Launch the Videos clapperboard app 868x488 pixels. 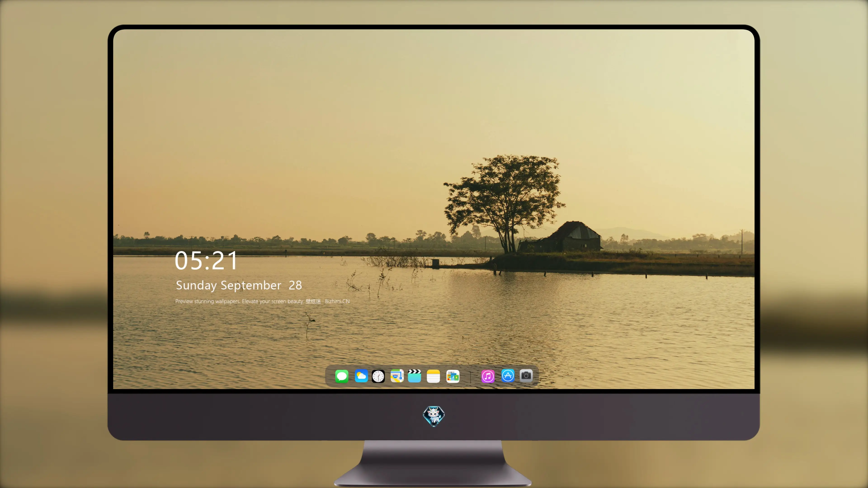tap(415, 376)
